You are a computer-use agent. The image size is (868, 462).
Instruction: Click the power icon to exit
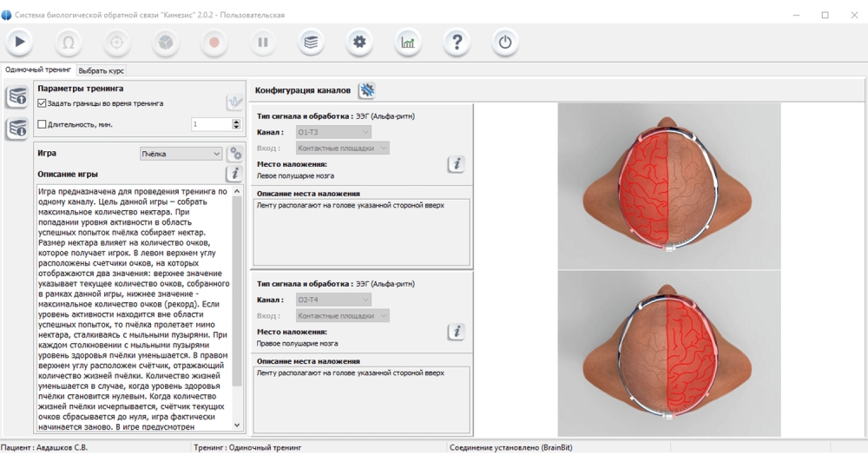[505, 41]
